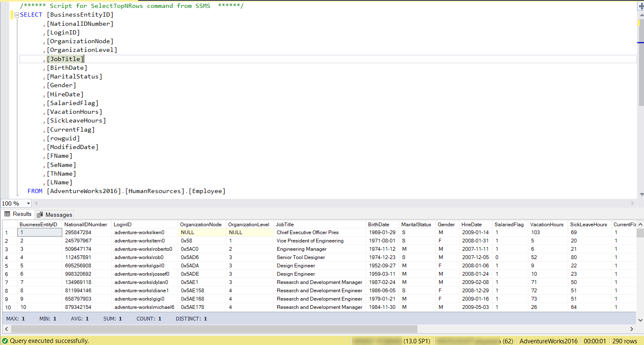Click BirthDate cell '1952-09-27'
The image size is (644, 345).
pyautogui.click(x=382, y=266)
